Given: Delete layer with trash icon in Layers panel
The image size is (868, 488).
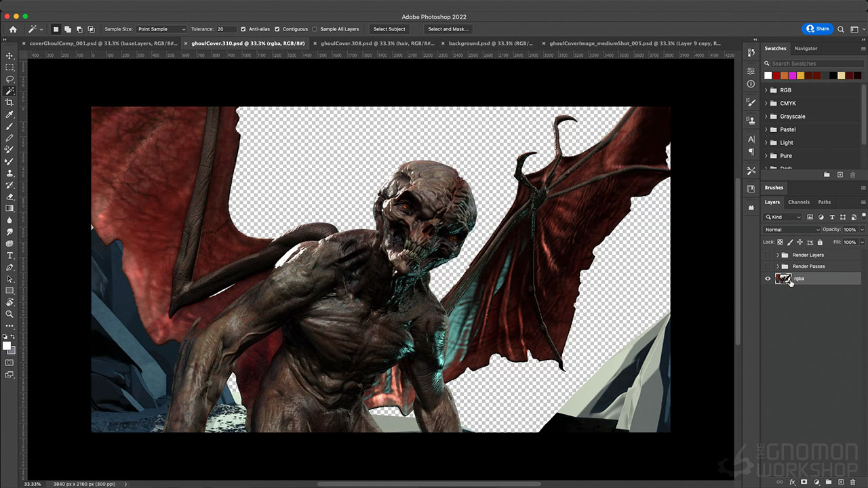Looking at the screenshot, I should 852,482.
